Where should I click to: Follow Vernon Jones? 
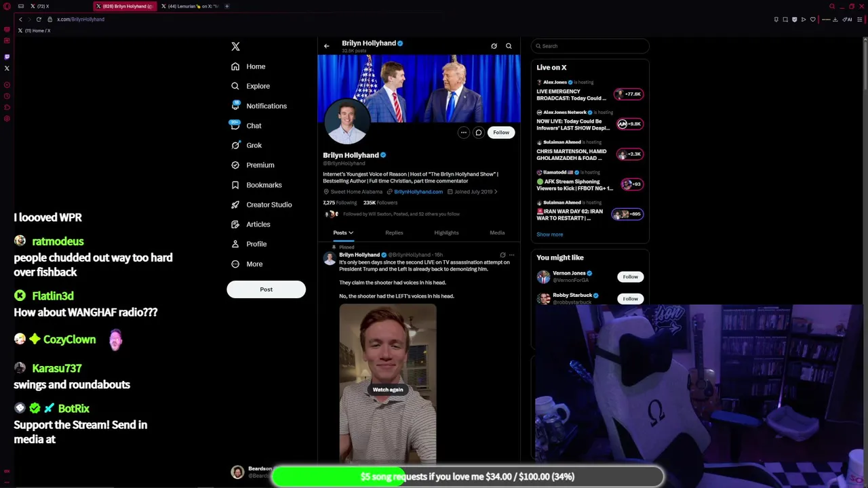[x=631, y=277]
